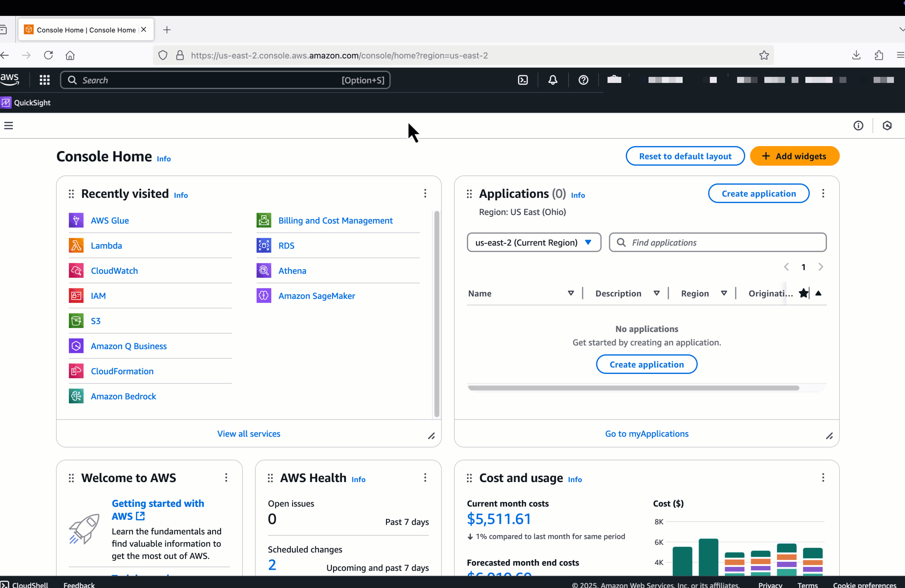
Task: Click the QuickSight favorite shortcut icon
Action: pos(6,103)
